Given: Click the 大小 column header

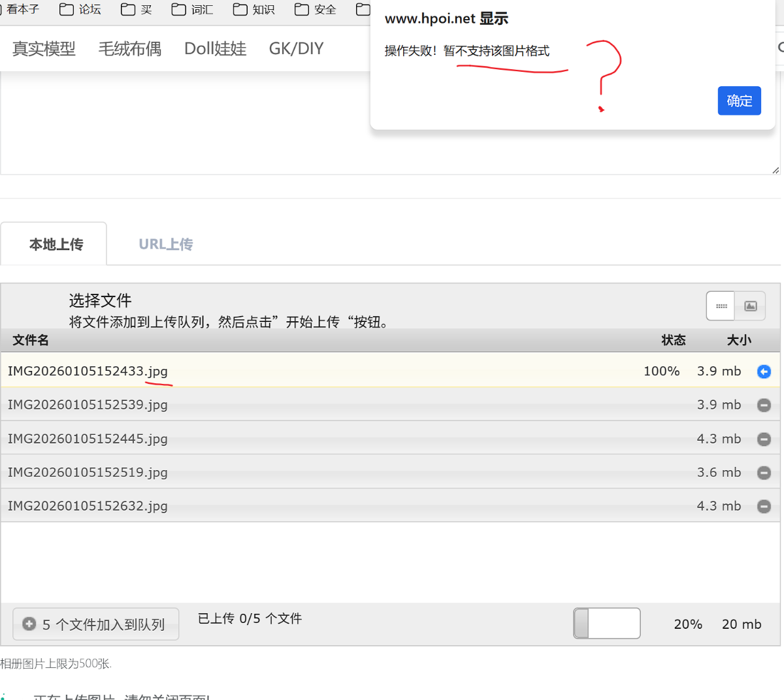Looking at the screenshot, I should point(739,340).
